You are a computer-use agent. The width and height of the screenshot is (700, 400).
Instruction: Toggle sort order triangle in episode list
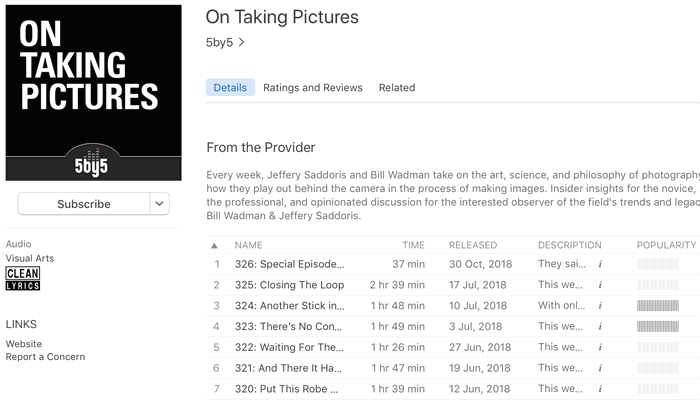(214, 246)
